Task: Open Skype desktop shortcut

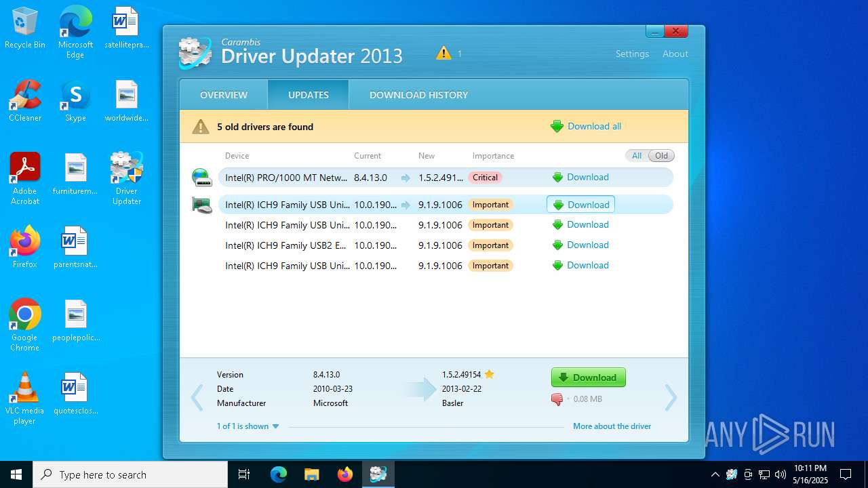Action: (x=75, y=101)
